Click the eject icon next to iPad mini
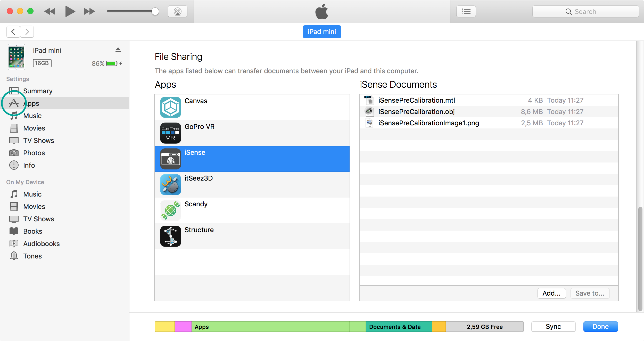The width and height of the screenshot is (644, 341). click(118, 50)
